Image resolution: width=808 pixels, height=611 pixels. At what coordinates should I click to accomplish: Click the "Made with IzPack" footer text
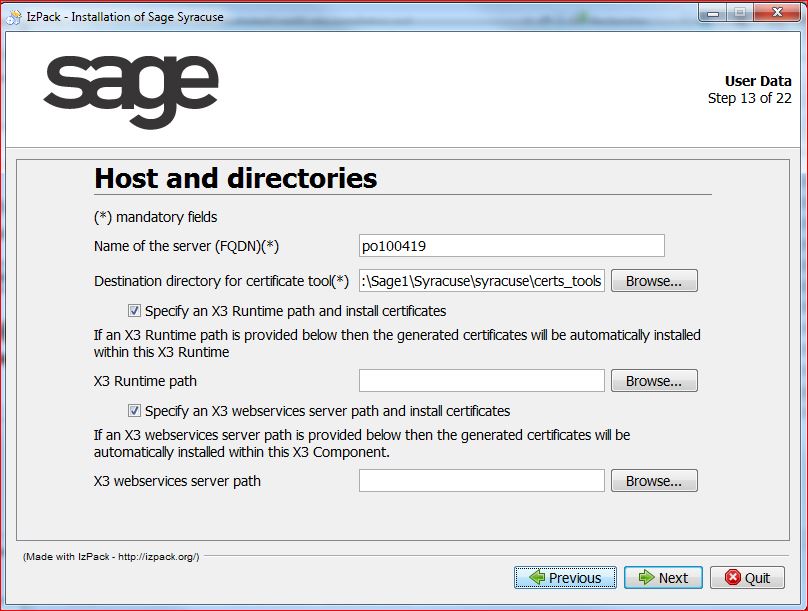click(x=111, y=556)
